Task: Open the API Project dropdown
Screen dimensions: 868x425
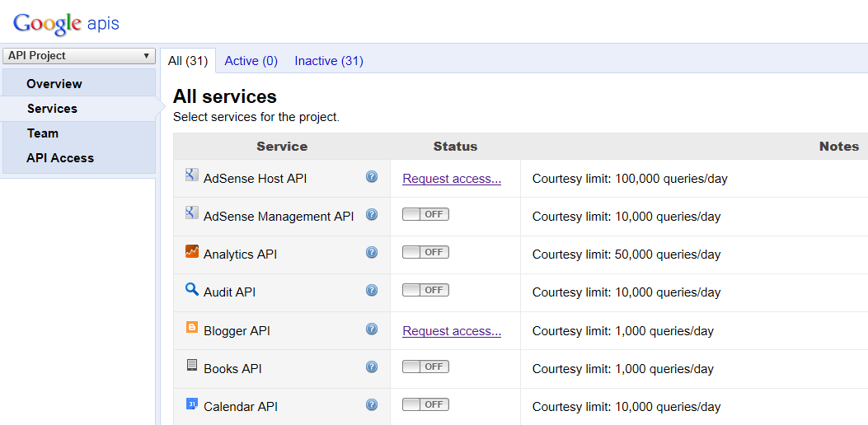Action: pyautogui.click(x=78, y=56)
